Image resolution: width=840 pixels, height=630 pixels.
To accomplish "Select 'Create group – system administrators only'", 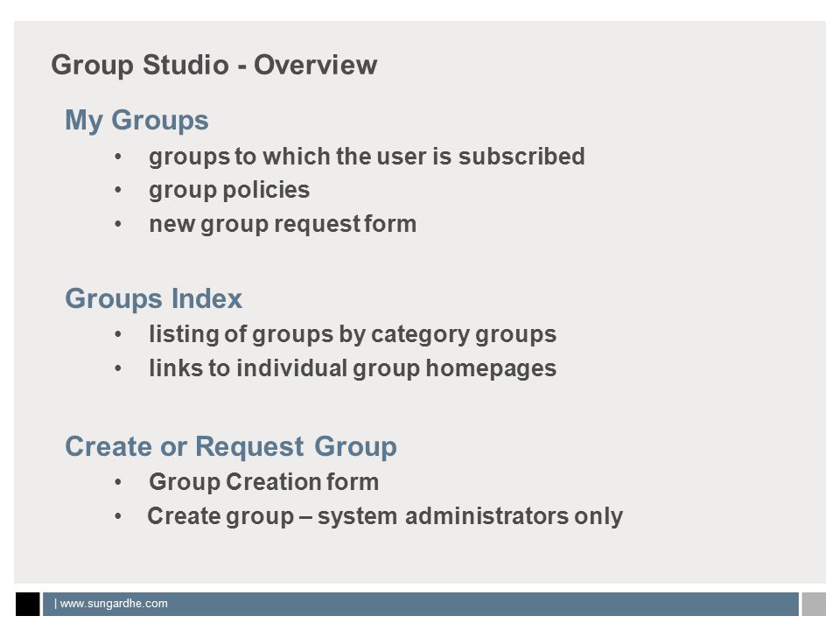I will coord(385,517).
